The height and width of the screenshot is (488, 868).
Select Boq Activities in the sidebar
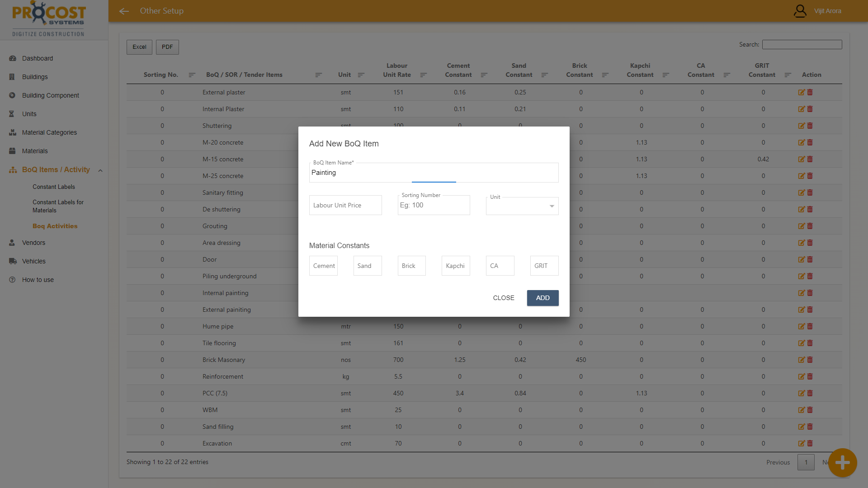coord(55,226)
